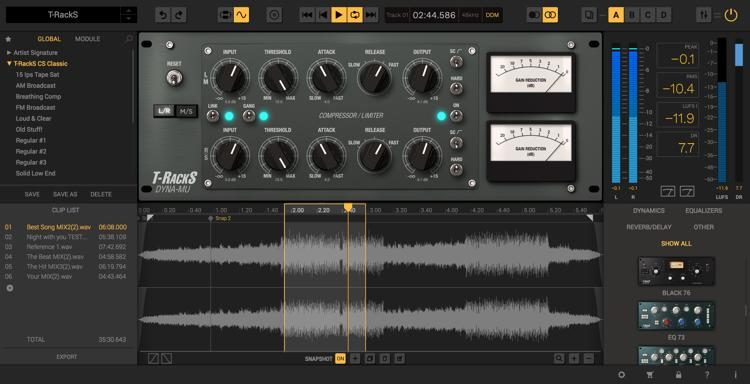The height and width of the screenshot is (384, 750).
Task: Switch to the MODULE presets tab
Action: [x=88, y=39]
